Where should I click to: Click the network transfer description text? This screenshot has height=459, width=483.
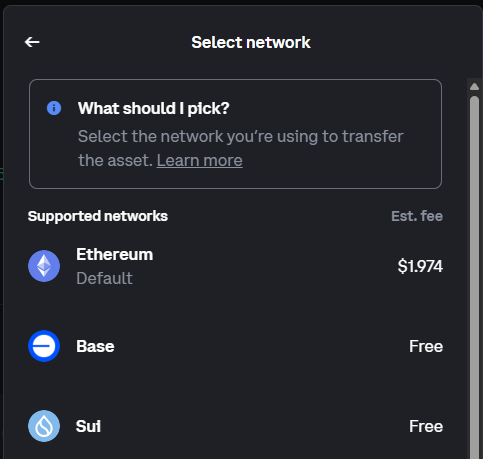coord(241,148)
